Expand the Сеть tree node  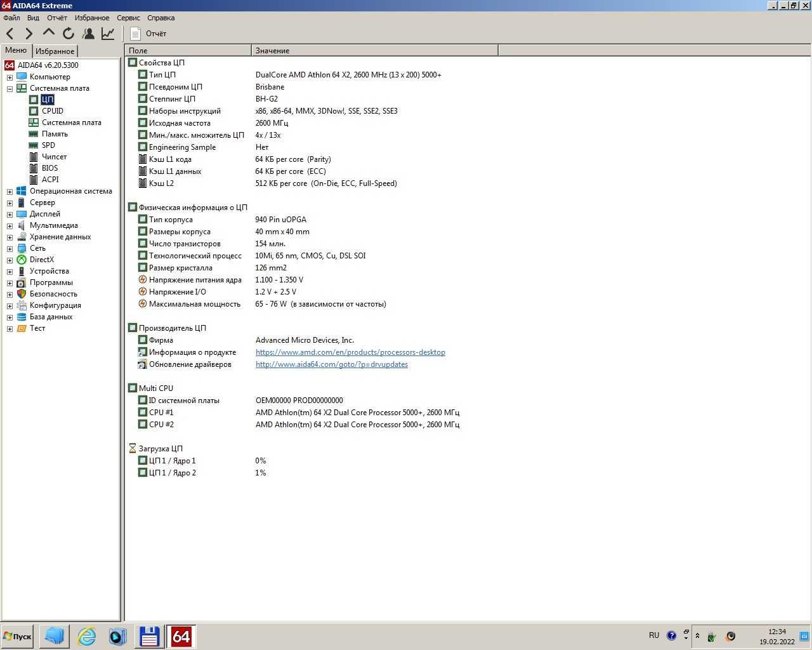[10, 248]
